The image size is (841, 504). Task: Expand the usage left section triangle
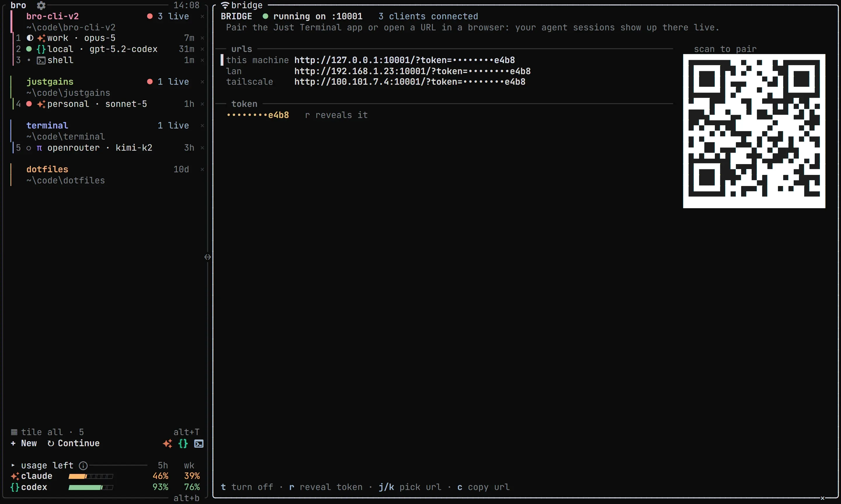[x=13, y=465]
